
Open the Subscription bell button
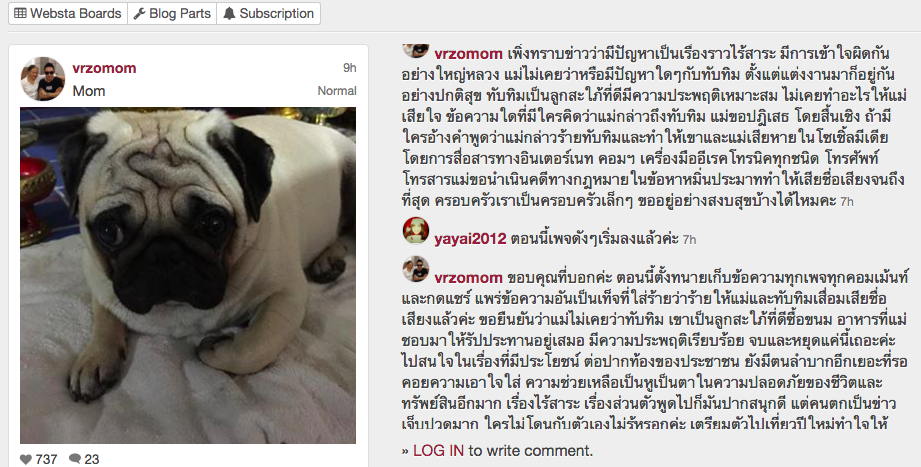pyautogui.click(x=268, y=14)
